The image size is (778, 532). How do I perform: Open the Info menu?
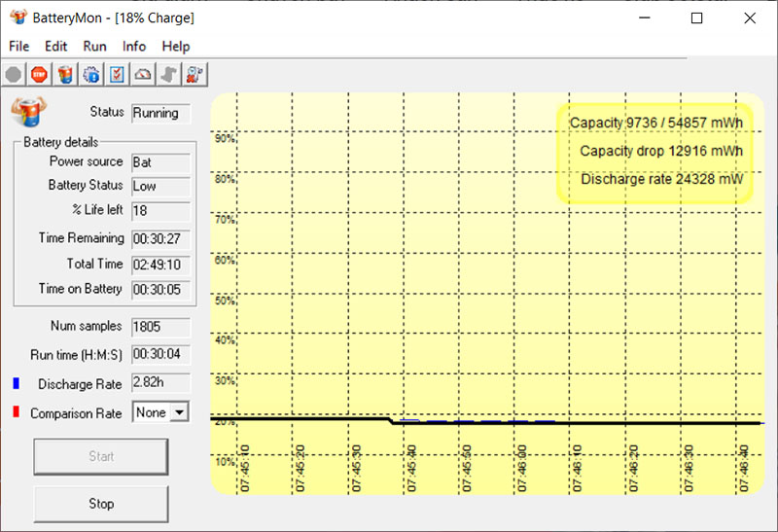click(134, 46)
